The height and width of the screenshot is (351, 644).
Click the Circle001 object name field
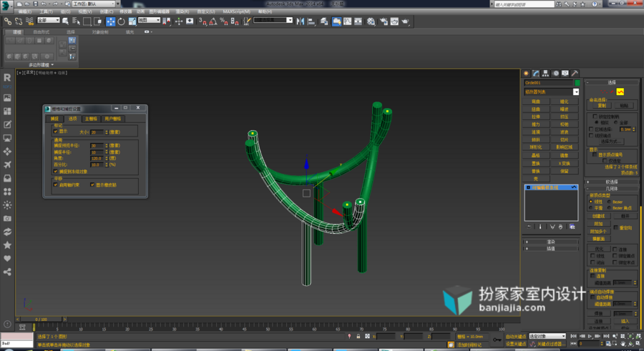[548, 83]
